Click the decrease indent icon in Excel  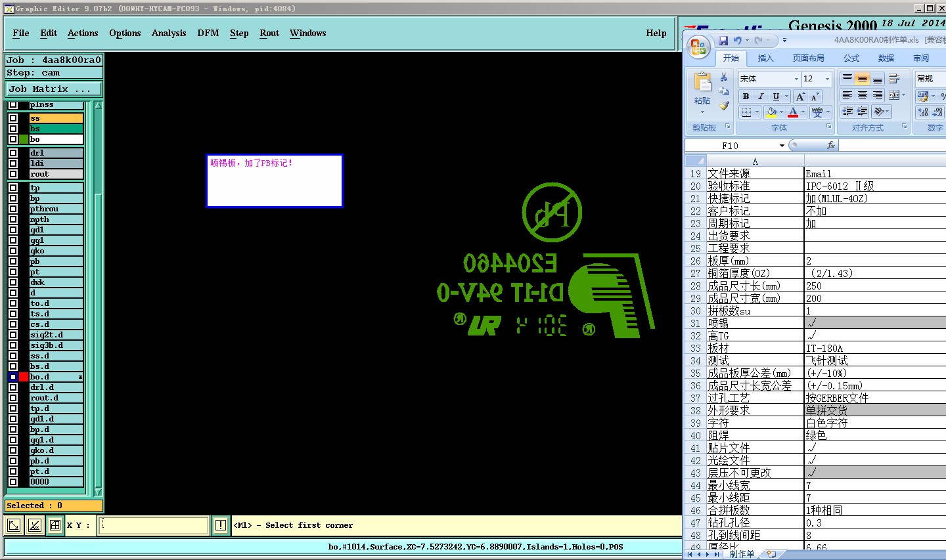tap(847, 112)
